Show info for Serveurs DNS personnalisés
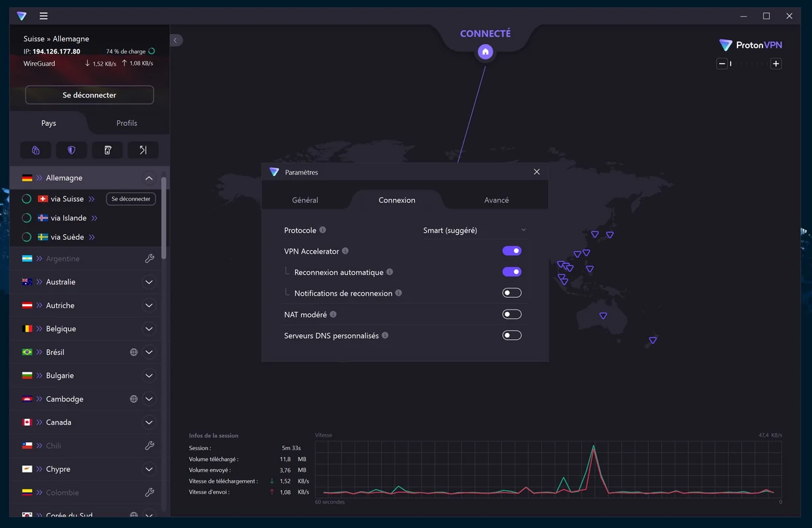The height and width of the screenshot is (528, 812). tap(385, 335)
